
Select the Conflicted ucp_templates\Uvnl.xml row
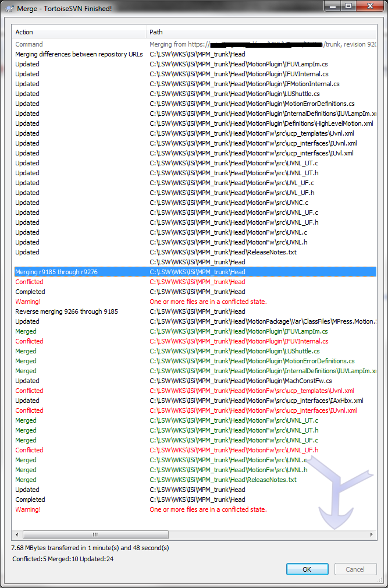[x=194, y=391]
